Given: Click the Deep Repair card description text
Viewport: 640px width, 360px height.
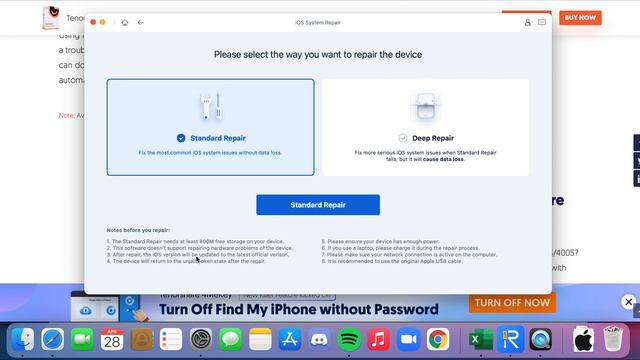Looking at the screenshot, I should click(x=425, y=156).
